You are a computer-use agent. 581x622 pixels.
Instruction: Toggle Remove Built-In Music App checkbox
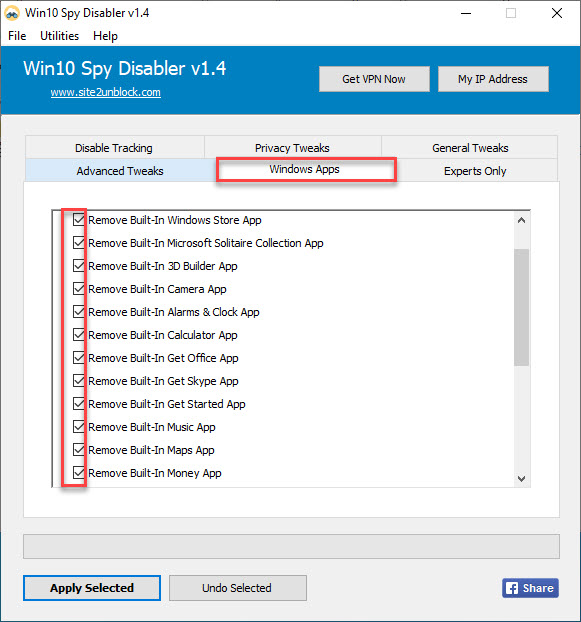point(79,427)
